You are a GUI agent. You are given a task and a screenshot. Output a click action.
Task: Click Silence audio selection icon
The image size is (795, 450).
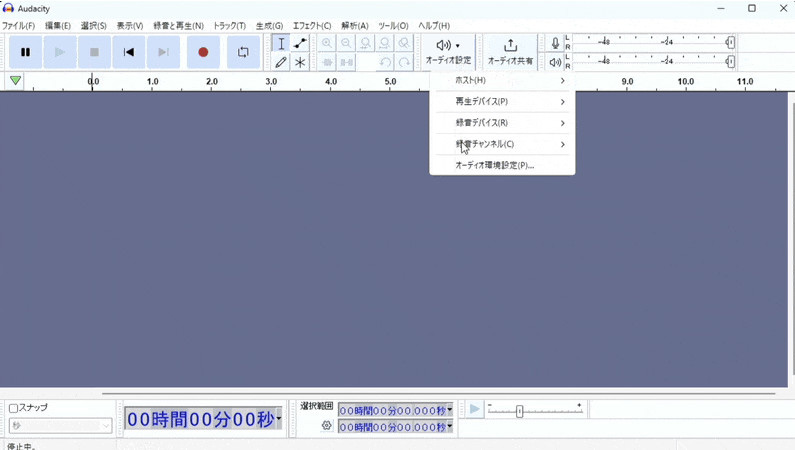tap(346, 62)
